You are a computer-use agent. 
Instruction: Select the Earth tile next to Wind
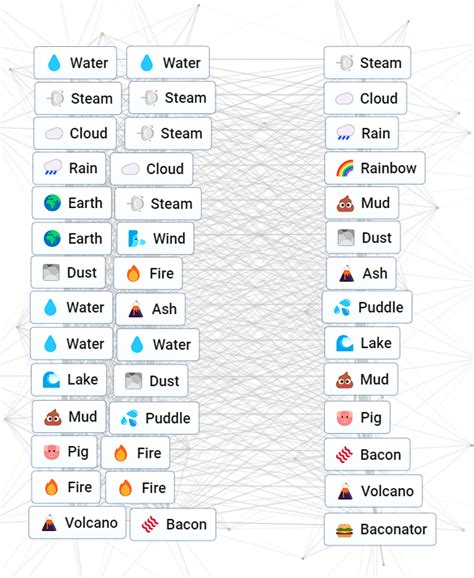[72, 238]
